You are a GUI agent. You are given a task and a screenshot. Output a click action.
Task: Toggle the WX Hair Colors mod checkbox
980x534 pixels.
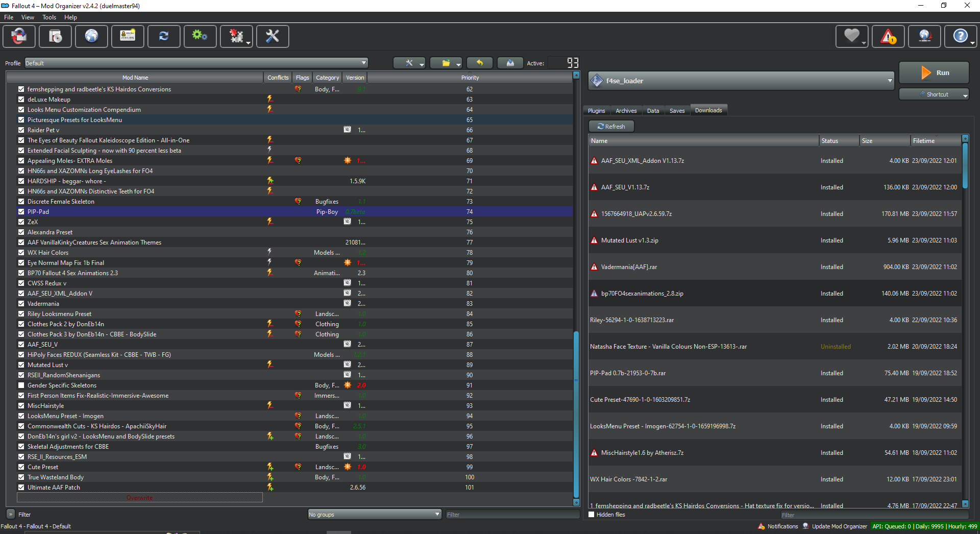click(x=21, y=252)
